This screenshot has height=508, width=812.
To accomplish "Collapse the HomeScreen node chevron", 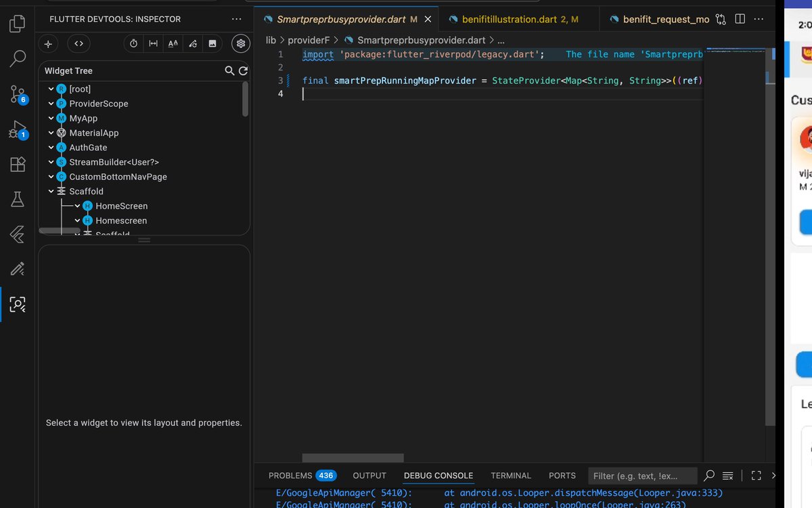I will coord(77,206).
